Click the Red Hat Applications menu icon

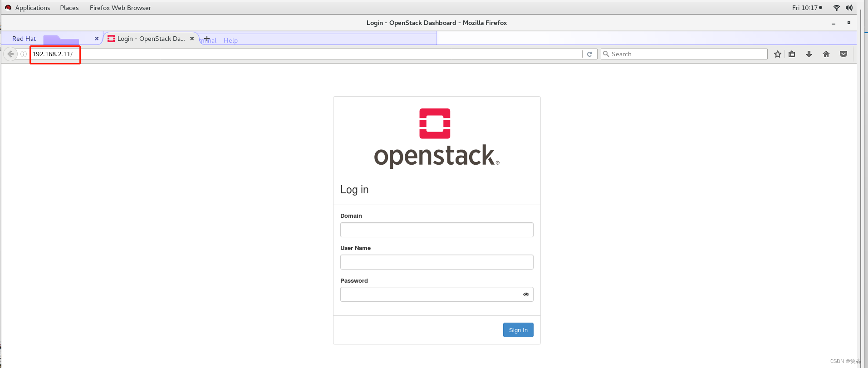[8, 8]
